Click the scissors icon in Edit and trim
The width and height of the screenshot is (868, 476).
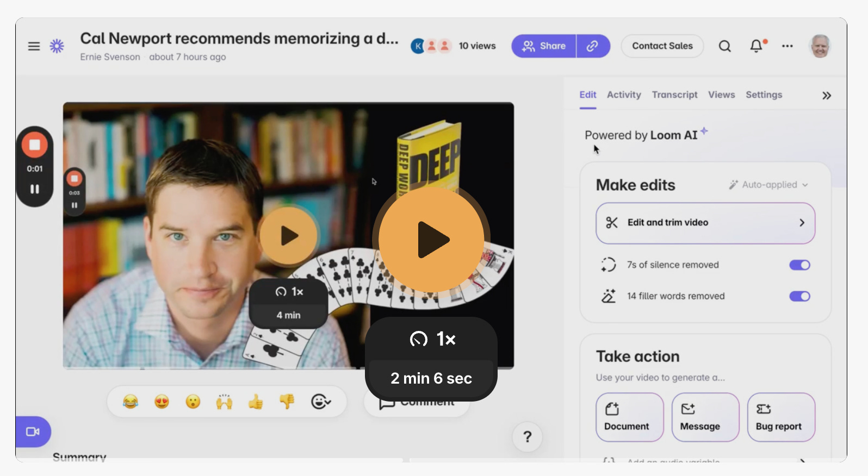tap(612, 223)
